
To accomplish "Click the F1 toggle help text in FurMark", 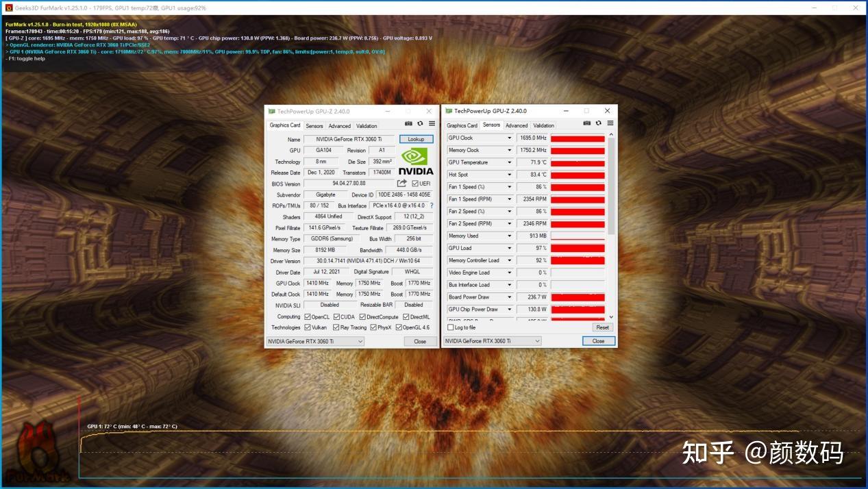I will 25,58.
